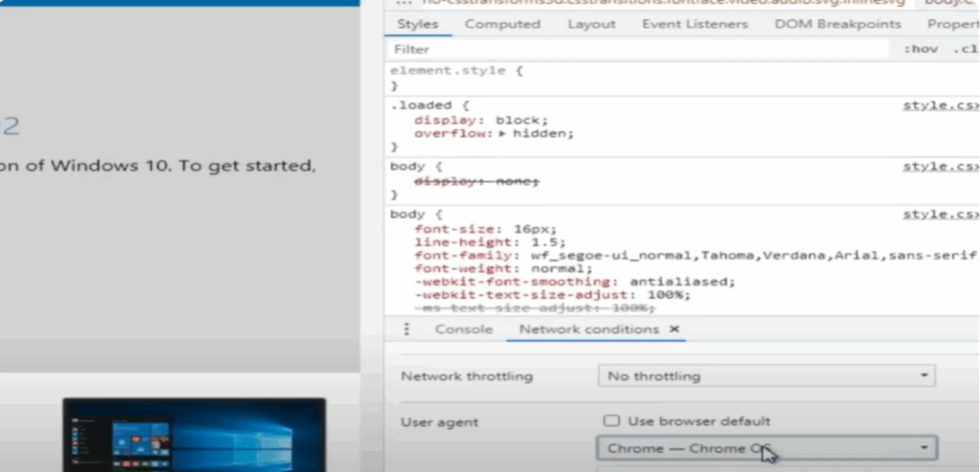Uncheck Use browser default checkbox
Viewport: 980px width, 472px height.
tap(612, 420)
